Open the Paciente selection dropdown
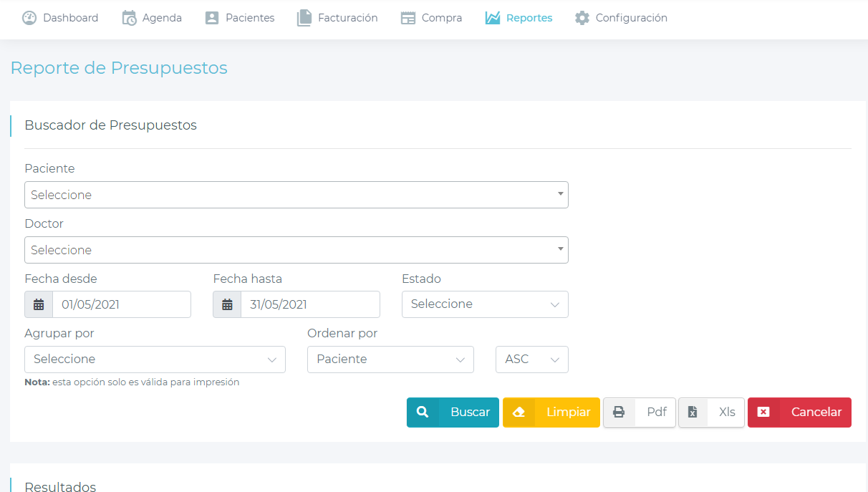 [296, 195]
